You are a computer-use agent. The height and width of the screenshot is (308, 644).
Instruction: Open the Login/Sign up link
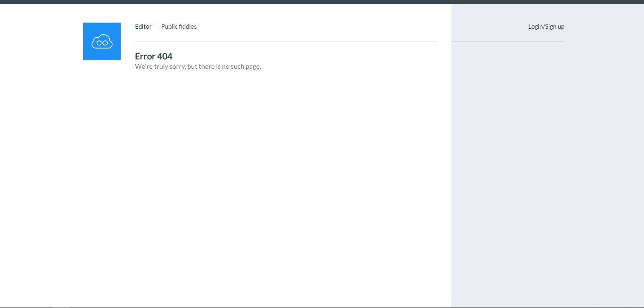(x=546, y=26)
